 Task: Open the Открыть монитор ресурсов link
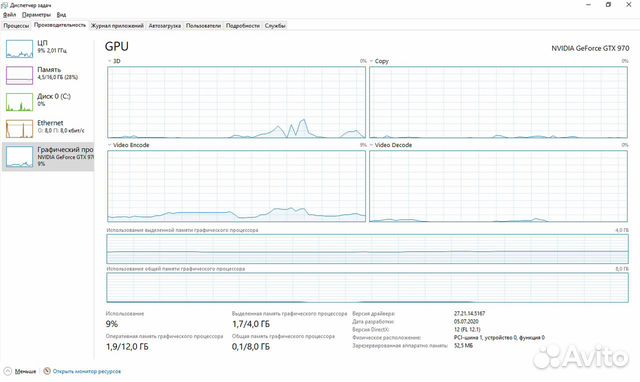pos(87,371)
